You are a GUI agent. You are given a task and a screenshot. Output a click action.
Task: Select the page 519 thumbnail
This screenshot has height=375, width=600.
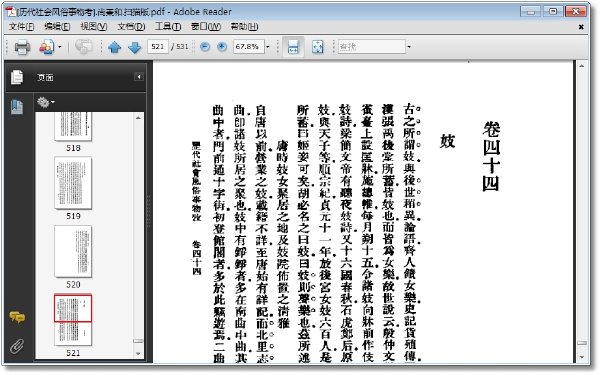[x=73, y=183]
